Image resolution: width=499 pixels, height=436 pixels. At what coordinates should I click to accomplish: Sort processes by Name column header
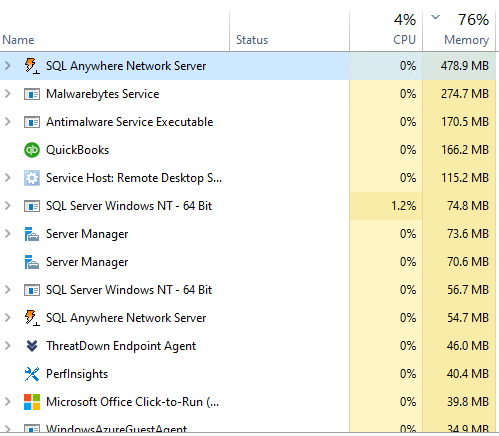18,40
